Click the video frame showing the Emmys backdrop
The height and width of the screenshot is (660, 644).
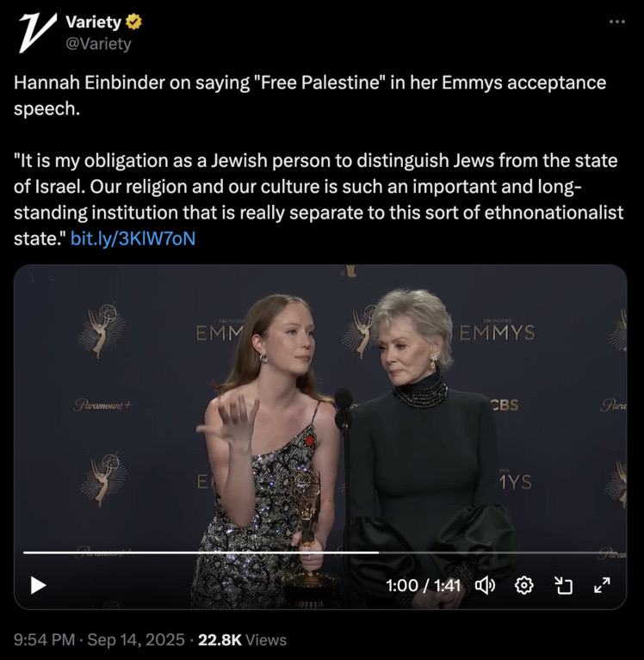point(320,421)
